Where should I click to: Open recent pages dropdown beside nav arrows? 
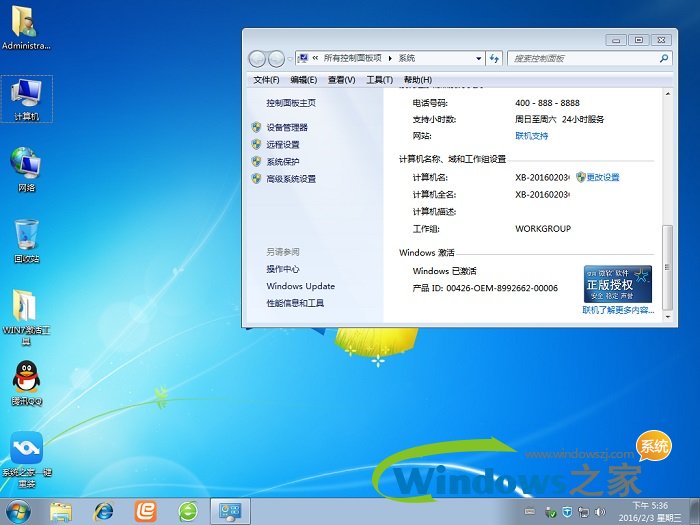(x=290, y=59)
